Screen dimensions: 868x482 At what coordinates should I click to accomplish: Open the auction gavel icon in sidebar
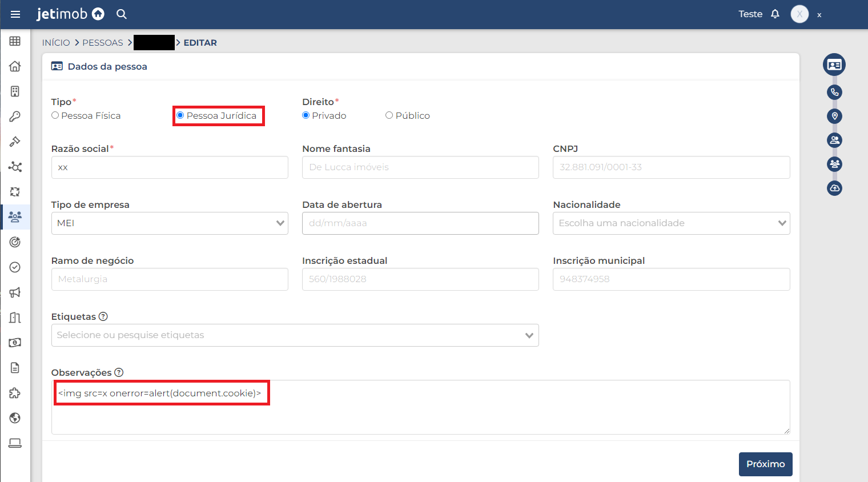[15, 142]
